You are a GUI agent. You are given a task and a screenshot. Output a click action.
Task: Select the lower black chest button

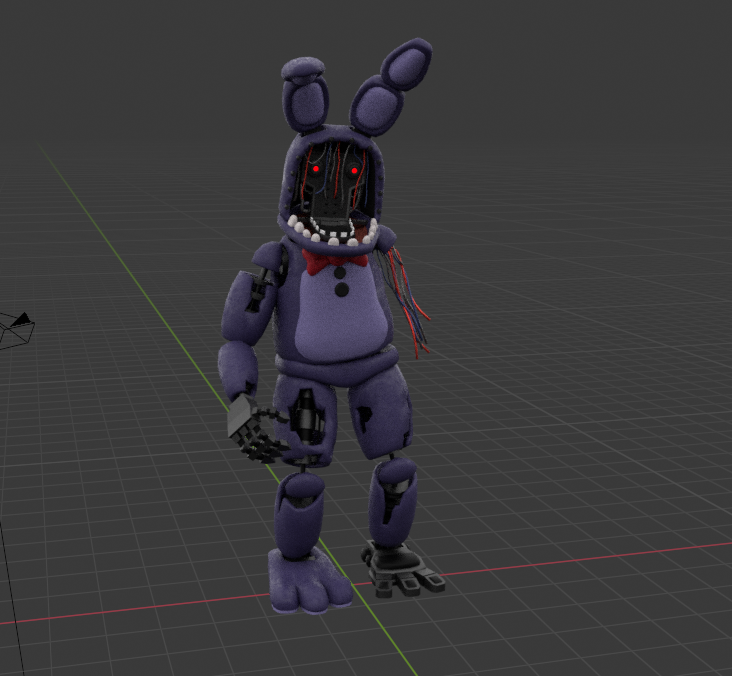[342, 289]
